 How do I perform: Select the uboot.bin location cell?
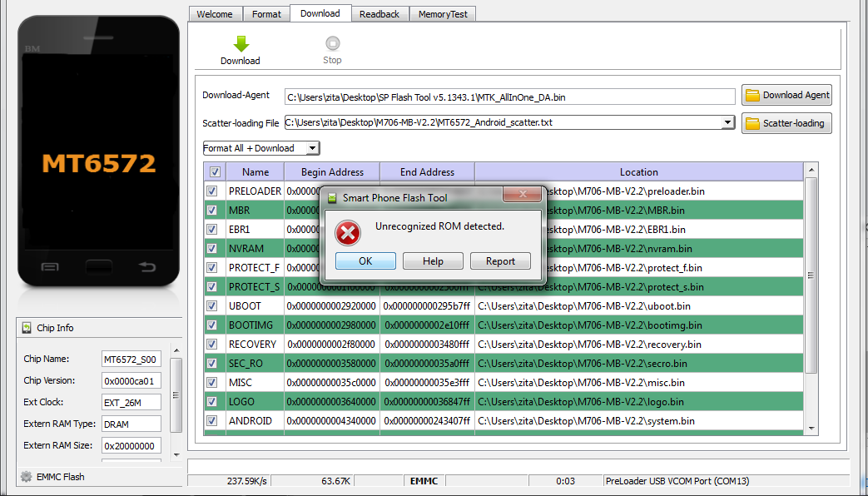pyautogui.click(x=639, y=306)
